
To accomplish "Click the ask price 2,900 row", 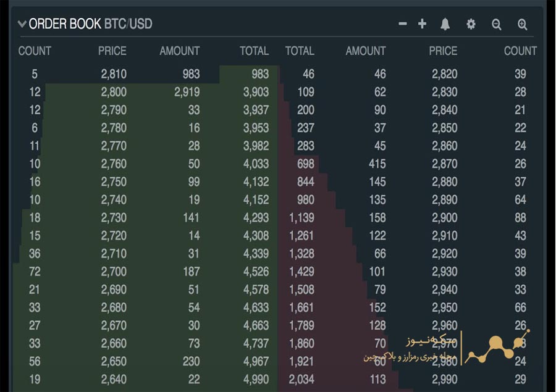I will pyautogui.click(x=444, y=218).
